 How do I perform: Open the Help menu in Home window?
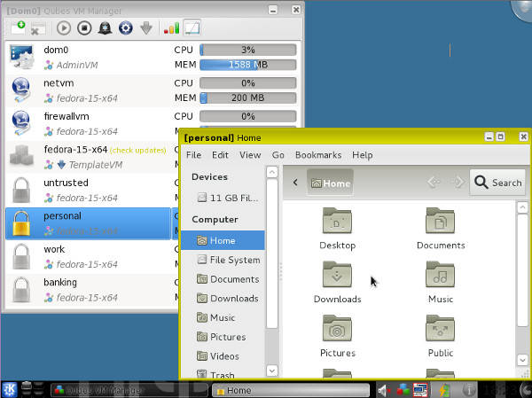coord(363,155)
